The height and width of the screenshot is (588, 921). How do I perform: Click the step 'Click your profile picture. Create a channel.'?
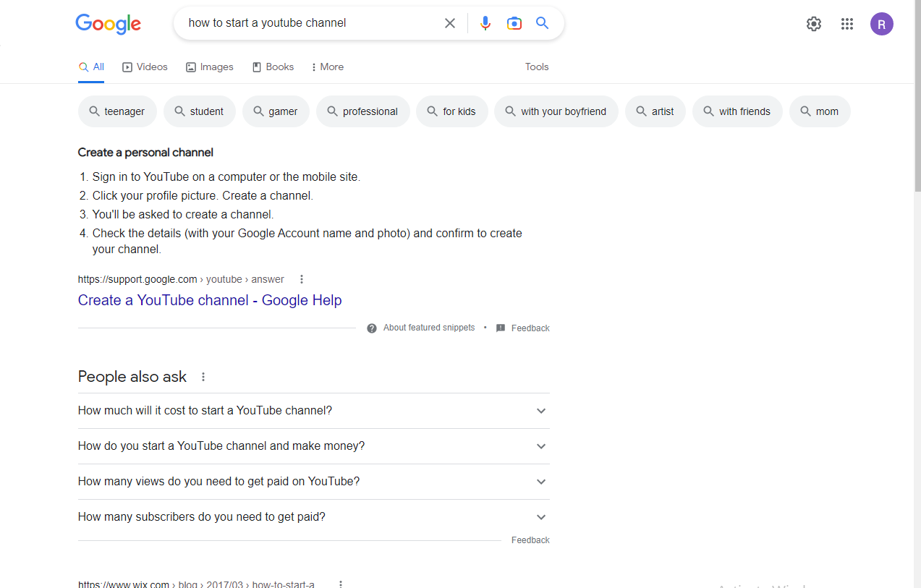point(203,196)
